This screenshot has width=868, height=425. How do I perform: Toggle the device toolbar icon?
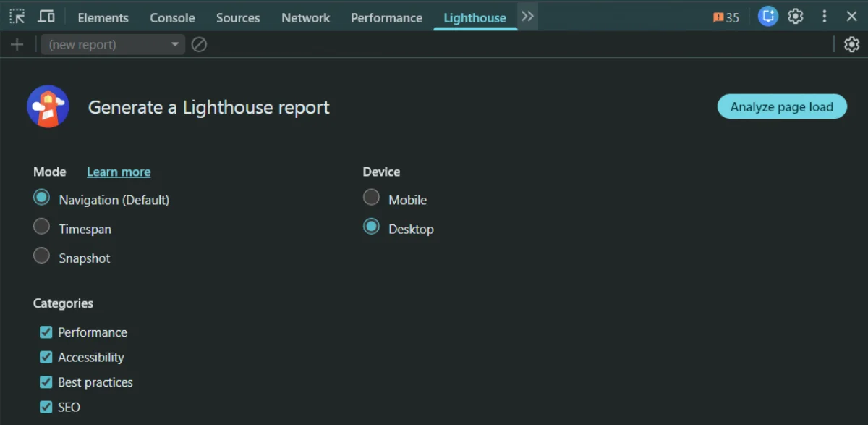coord(46,17)
